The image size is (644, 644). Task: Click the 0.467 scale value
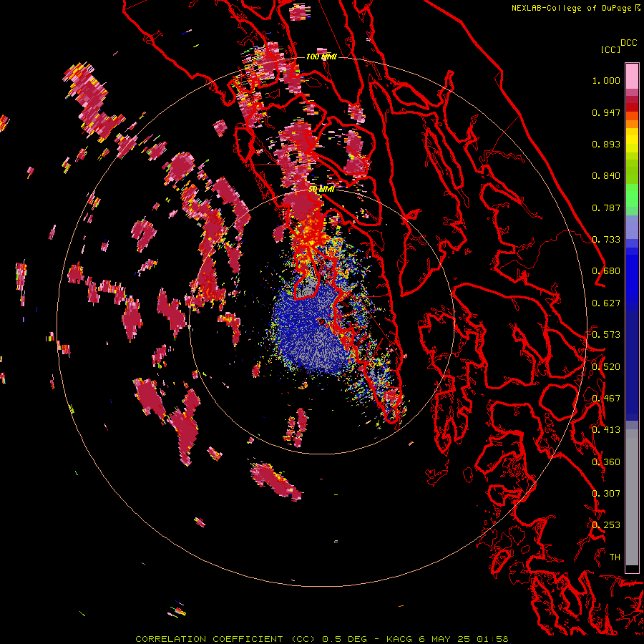606,399
